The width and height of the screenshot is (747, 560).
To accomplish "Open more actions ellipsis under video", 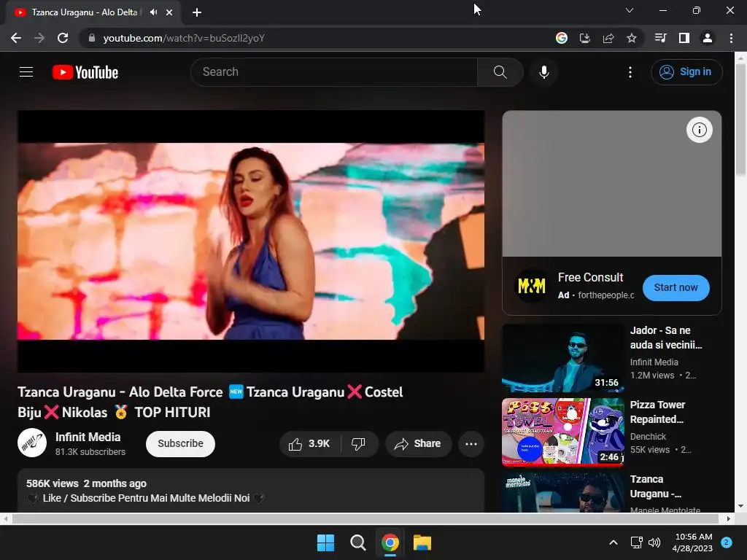I will point(471,444).
